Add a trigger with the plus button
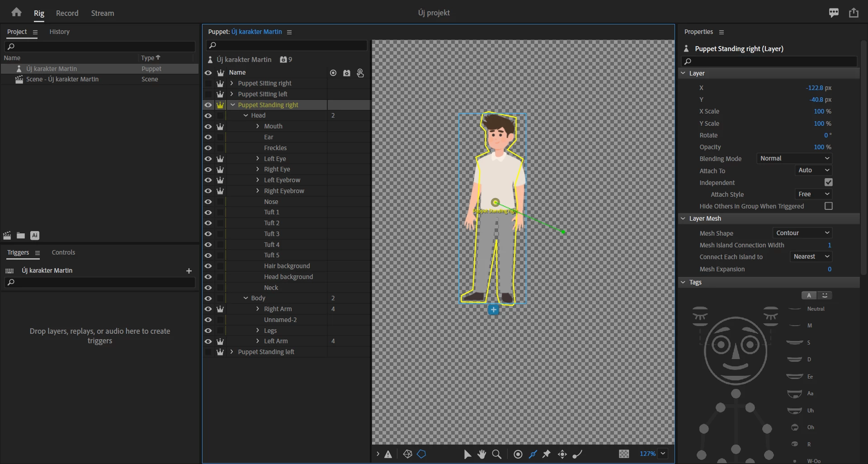The width and height of the screenshot is (868, 464). 189,271
